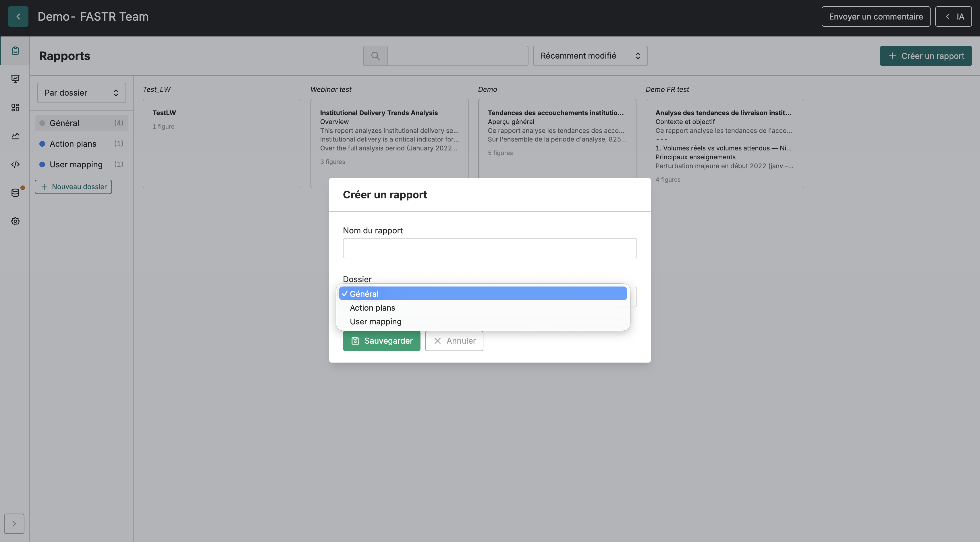Open the presentation board sidebar icon

(15, 79)
